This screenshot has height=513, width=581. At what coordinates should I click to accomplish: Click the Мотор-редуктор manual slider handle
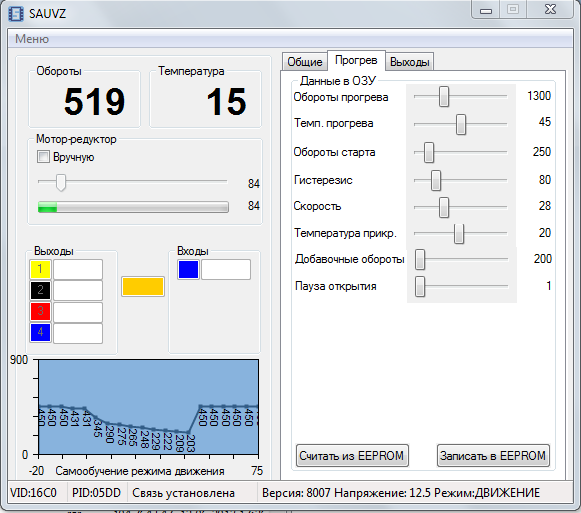61,182
